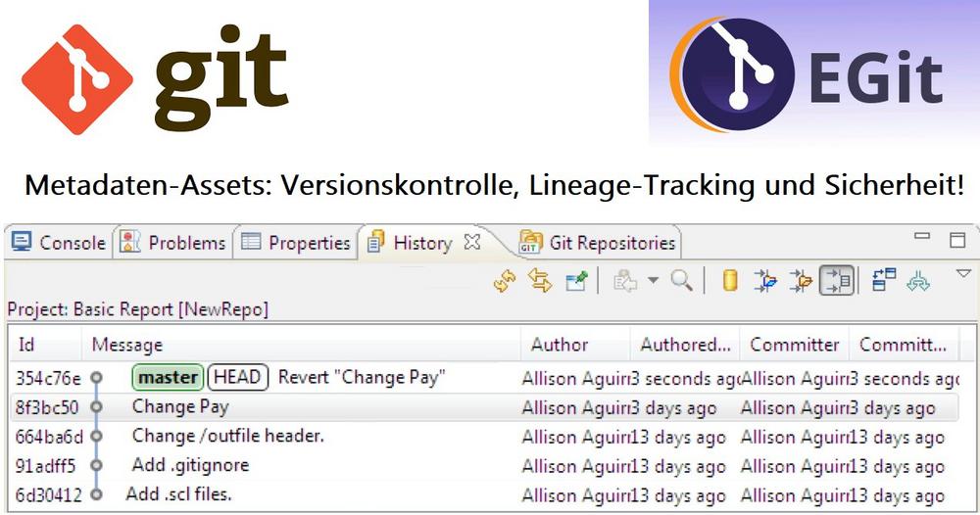
Task: Show changes in parent folder icon
Action: (x=801, y=282)
